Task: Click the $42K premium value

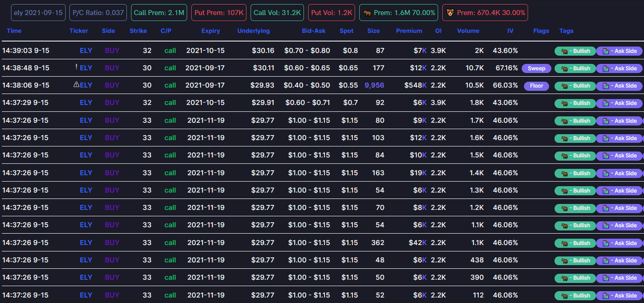Action: [x=418, y=242]
